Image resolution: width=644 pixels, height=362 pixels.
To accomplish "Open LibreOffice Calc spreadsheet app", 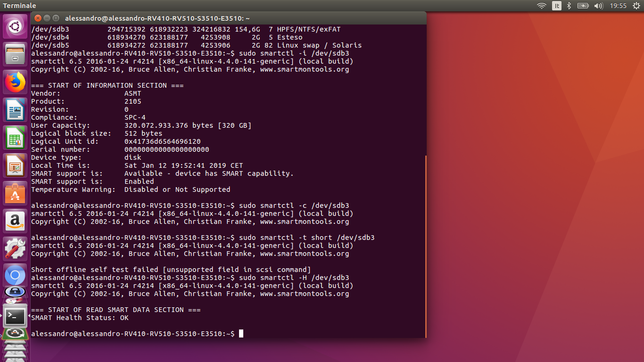I will coord(15,138).
